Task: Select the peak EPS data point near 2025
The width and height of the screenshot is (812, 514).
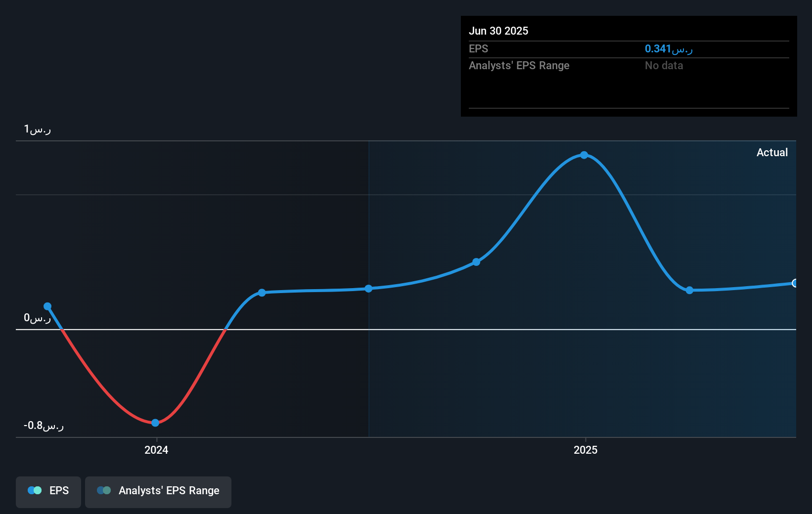Action: pyautogui.click(x=585, y=155)
